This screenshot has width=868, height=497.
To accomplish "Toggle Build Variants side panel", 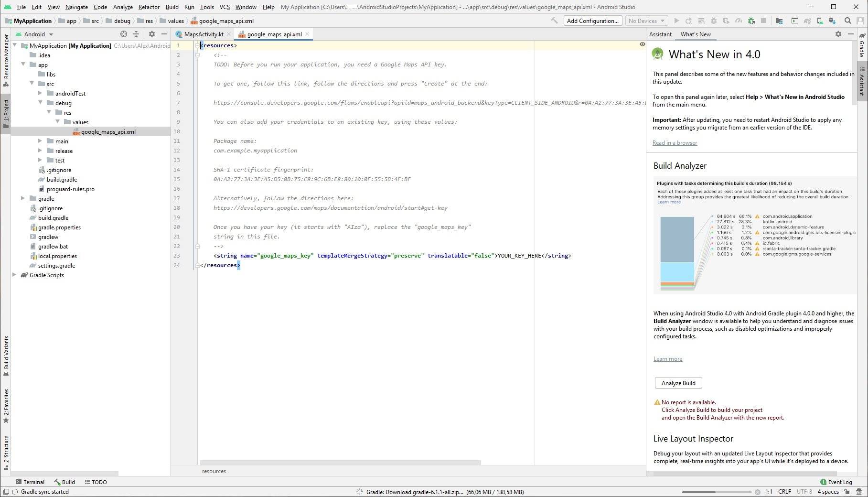I will pos(6,356).
